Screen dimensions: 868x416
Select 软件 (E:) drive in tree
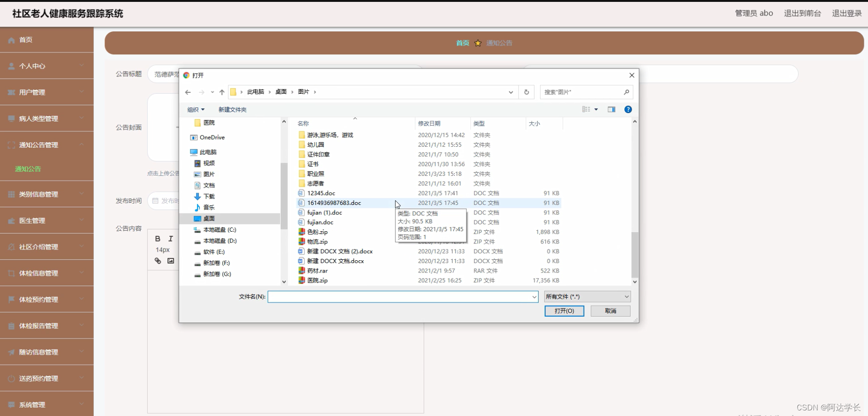click(x=214, y=252)
